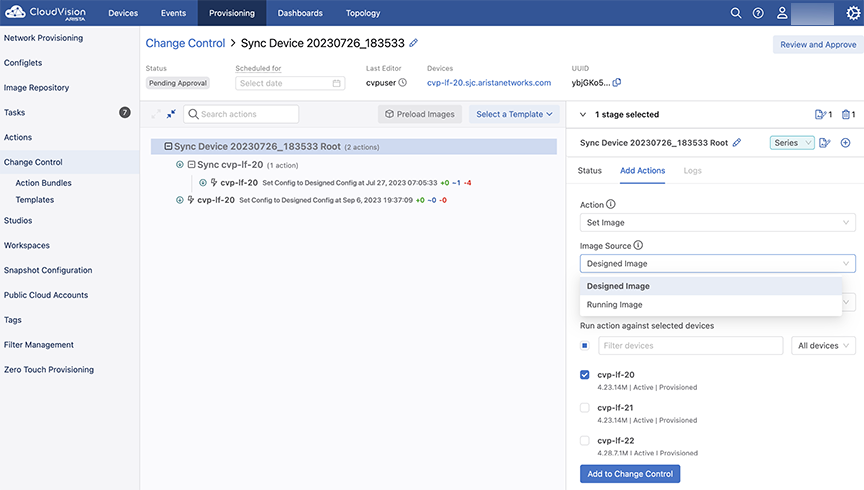Open Templates in the sidebar

[35, 200]
